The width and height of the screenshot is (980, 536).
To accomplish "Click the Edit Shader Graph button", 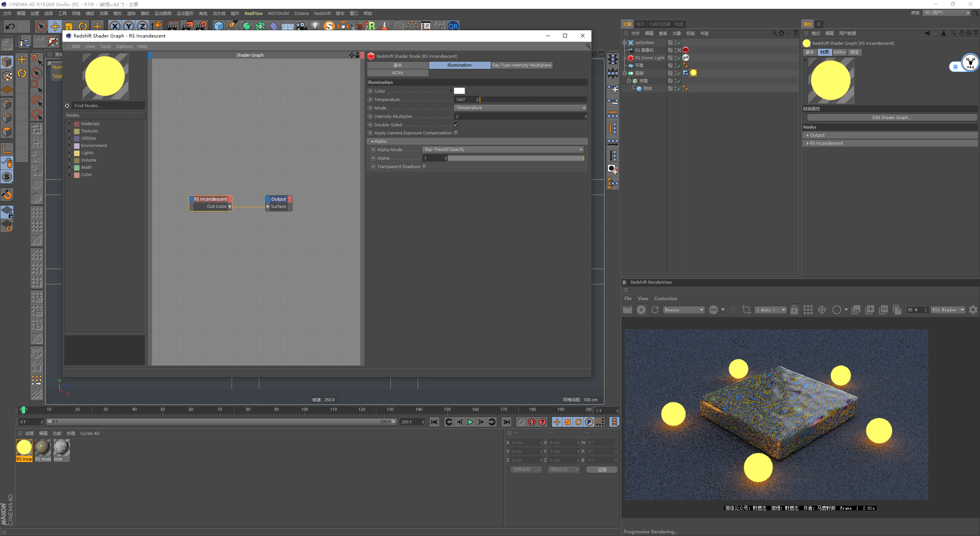I will coord(892,118).
